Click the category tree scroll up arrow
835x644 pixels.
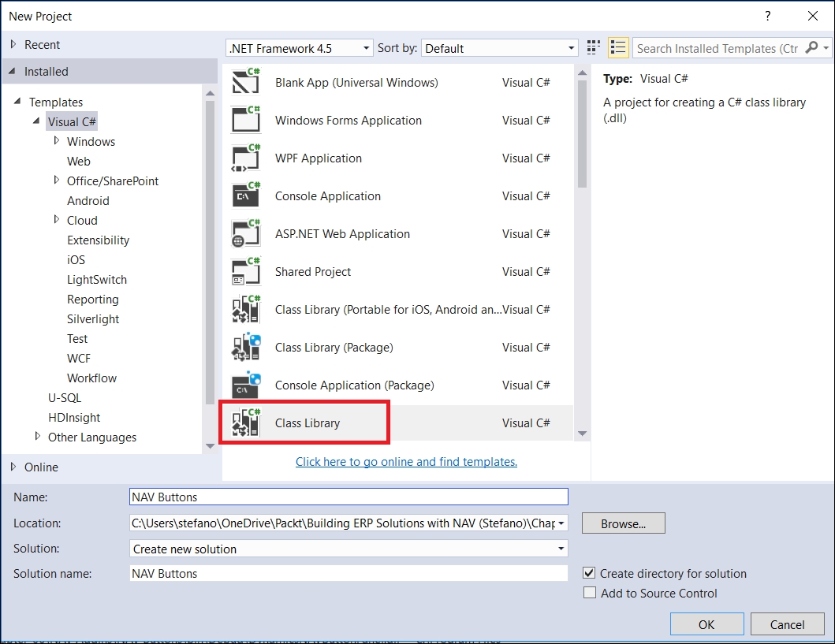210,93
